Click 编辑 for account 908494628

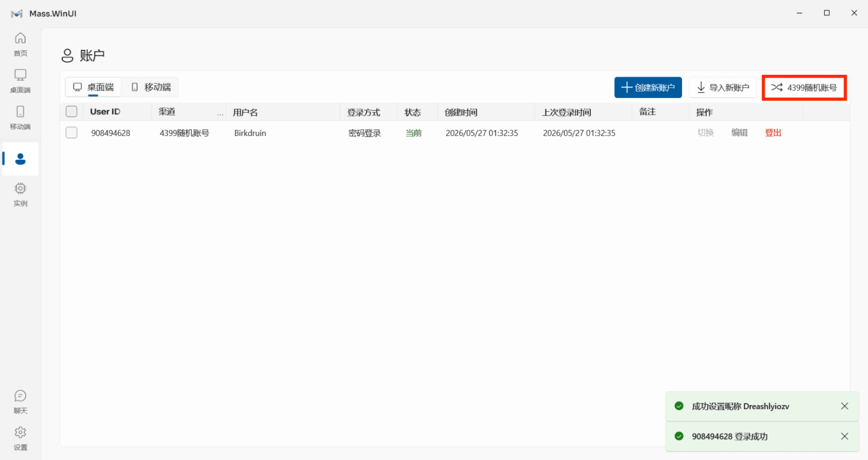tap(739, 133)
